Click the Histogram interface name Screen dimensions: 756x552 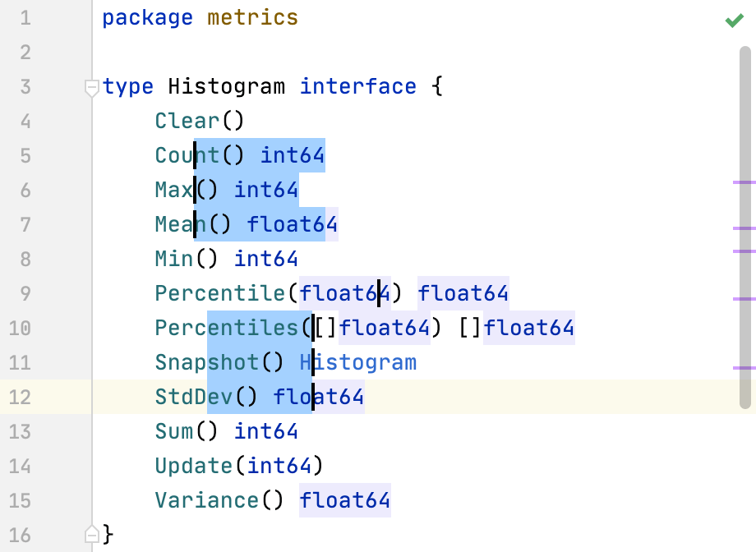(x=225, y=86)
